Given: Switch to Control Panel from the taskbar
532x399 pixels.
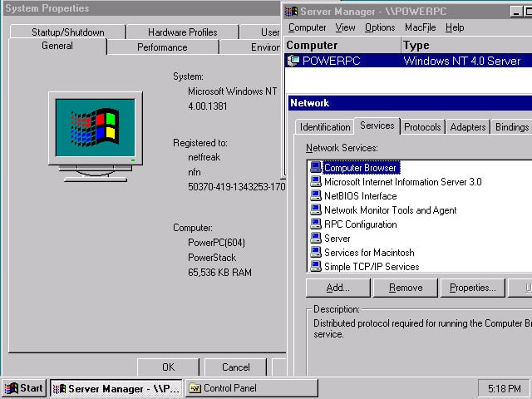Looking at the screenshot, I should tap(251, 388).
